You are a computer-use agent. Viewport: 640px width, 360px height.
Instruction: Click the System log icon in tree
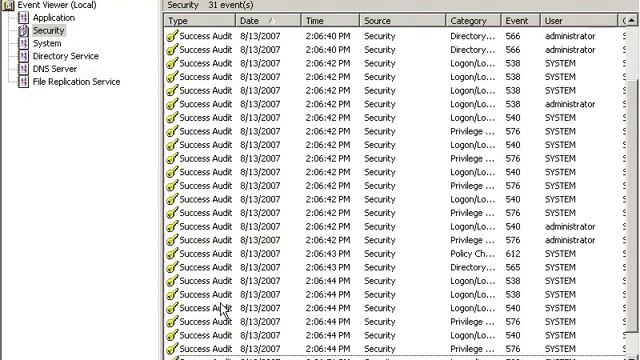pos(23,43)
